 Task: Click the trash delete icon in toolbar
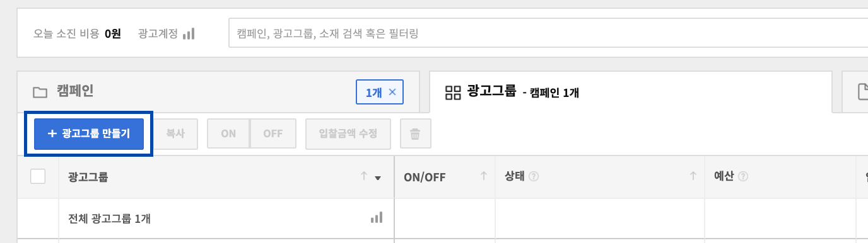[x=415, y=133]
